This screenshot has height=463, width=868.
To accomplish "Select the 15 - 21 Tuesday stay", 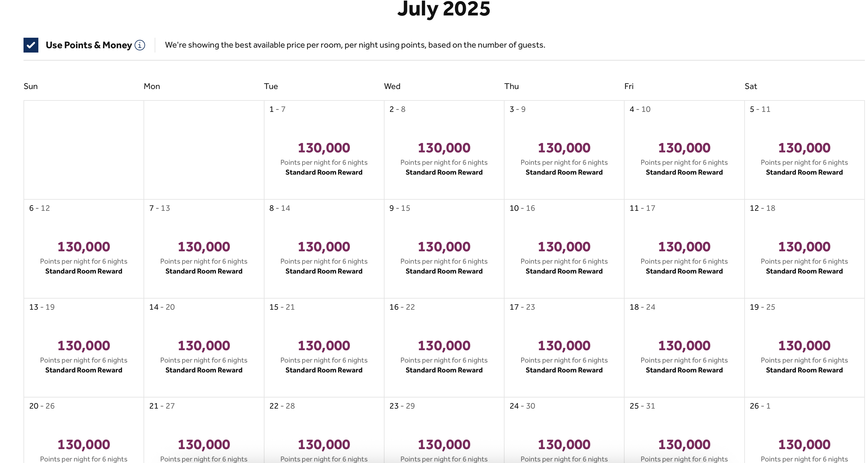I will tap(324, 348).
